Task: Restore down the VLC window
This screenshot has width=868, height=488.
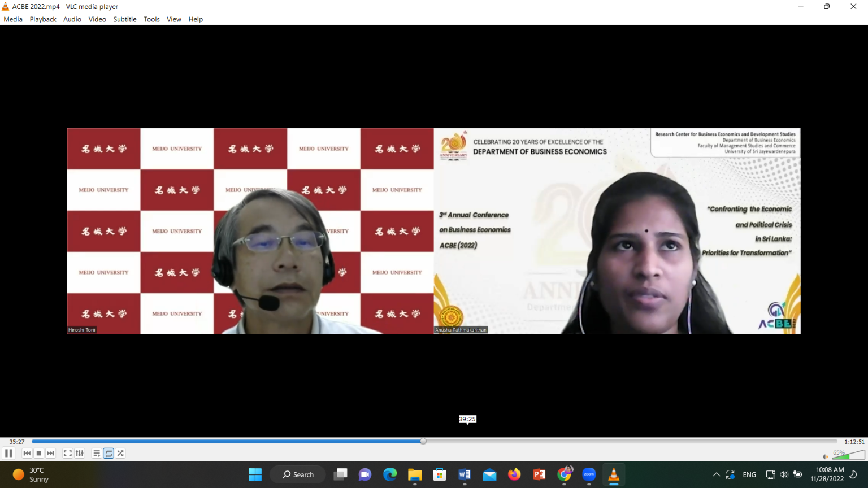Action: [827, 6]
